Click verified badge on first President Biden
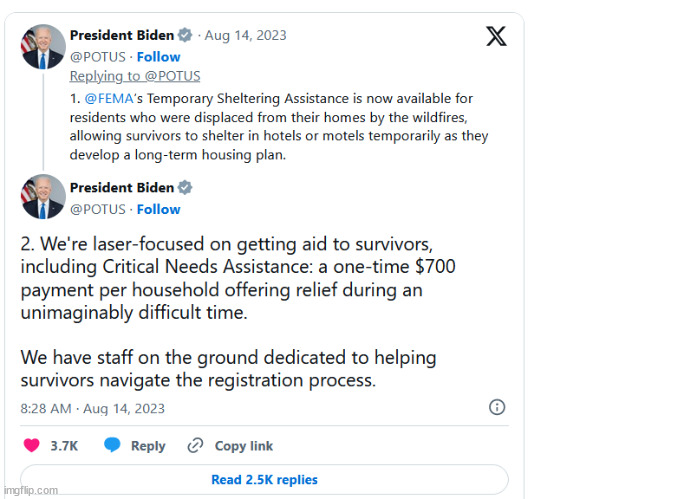697x499 pixels. pos(185,35)
